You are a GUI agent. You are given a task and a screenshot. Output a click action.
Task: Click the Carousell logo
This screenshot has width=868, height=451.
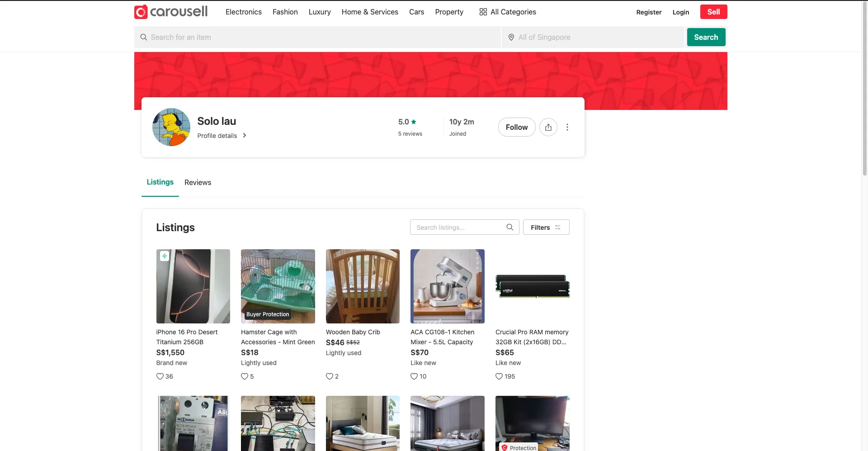point(171,12)
